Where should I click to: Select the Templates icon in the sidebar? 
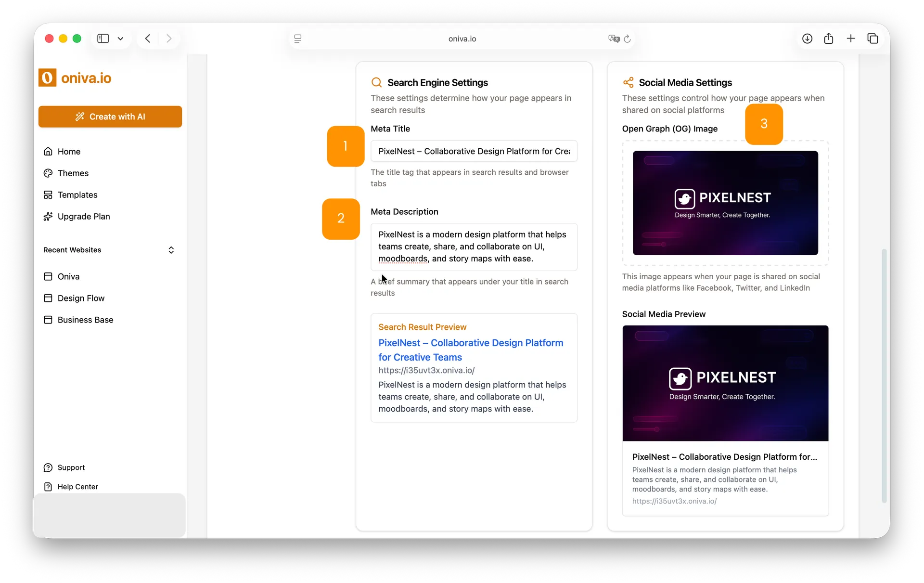pos(49,195)
